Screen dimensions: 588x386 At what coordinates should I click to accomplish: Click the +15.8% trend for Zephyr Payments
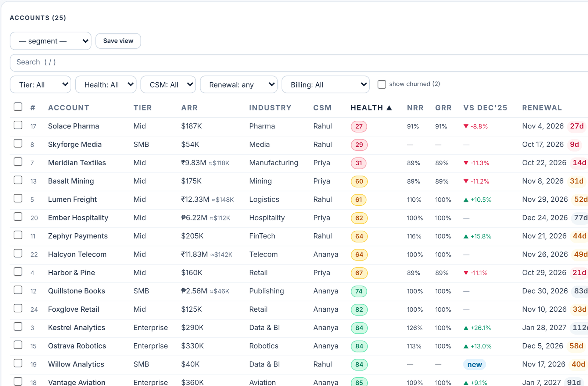[x=477, y=236]
